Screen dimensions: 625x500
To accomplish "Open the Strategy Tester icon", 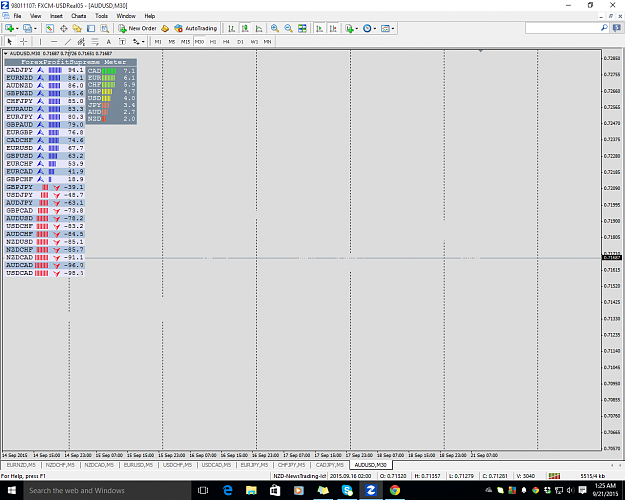I will coord(104,28).
